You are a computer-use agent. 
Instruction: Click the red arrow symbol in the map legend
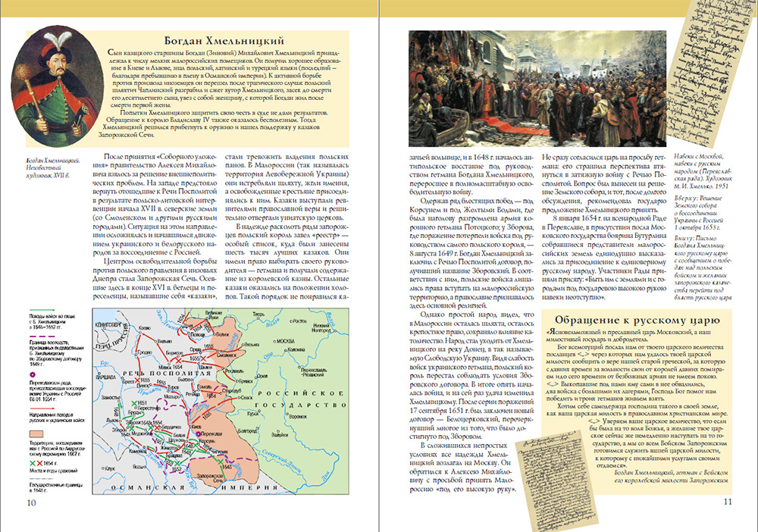[x=42, y=408]
